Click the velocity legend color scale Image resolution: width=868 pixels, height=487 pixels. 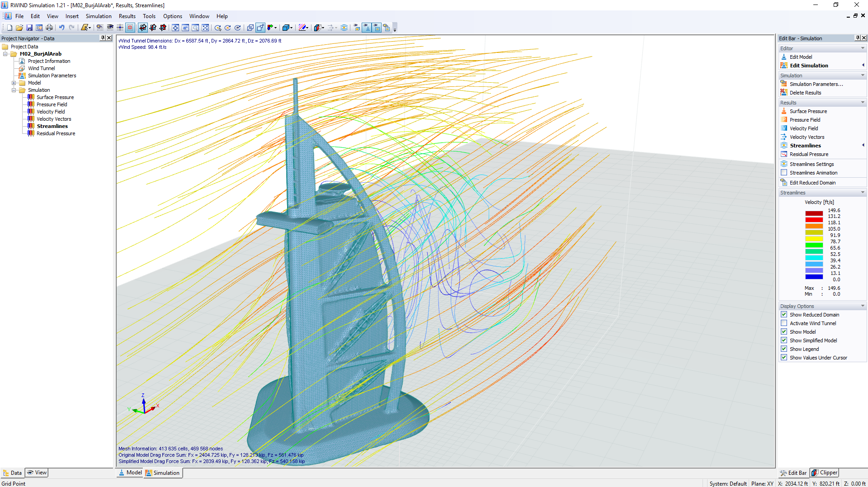(814, 244)
